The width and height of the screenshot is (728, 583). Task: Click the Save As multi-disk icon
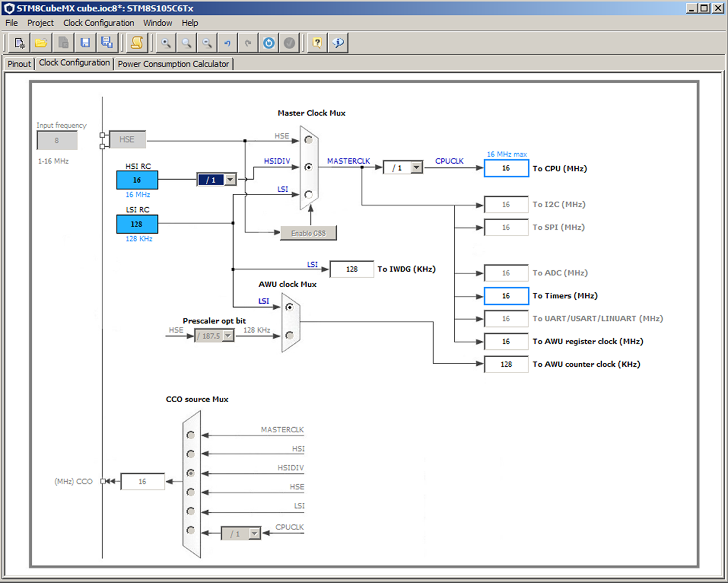click(106, 43)
